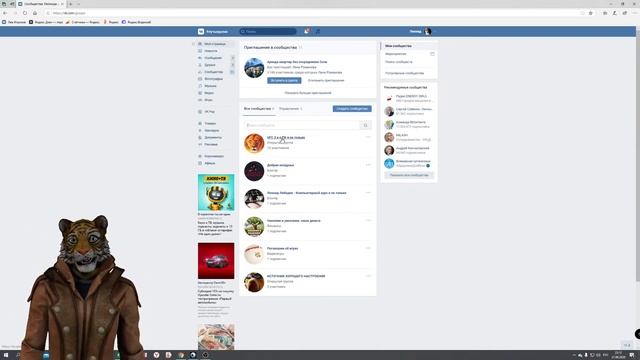The image size is (640, 360).
Task: Open the ellipsis menu for ИСТОЧНИК ХОРОШЕГО НАСТРОЕНИЯ
Action: [x=368, y=276]
